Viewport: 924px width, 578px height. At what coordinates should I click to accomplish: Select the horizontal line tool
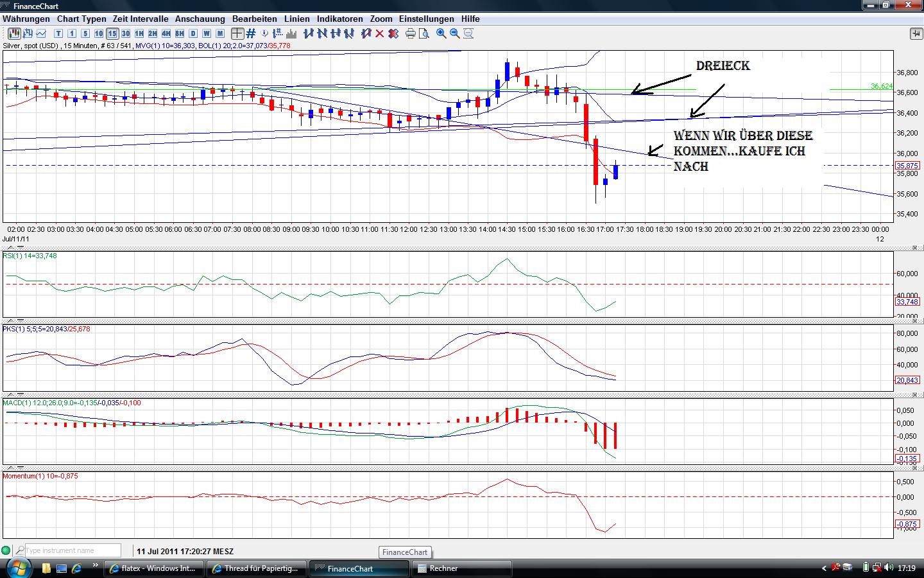[336, 33]
